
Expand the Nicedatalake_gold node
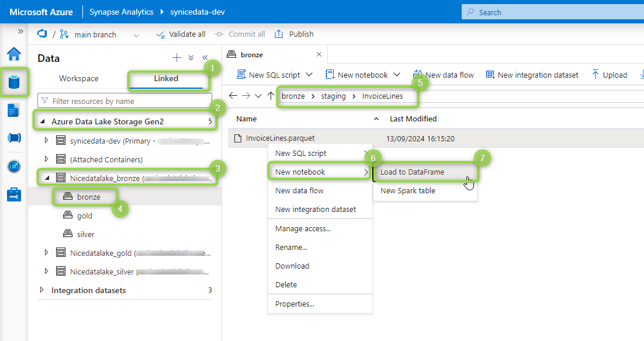pyautogui.click(x=46, y=252)
